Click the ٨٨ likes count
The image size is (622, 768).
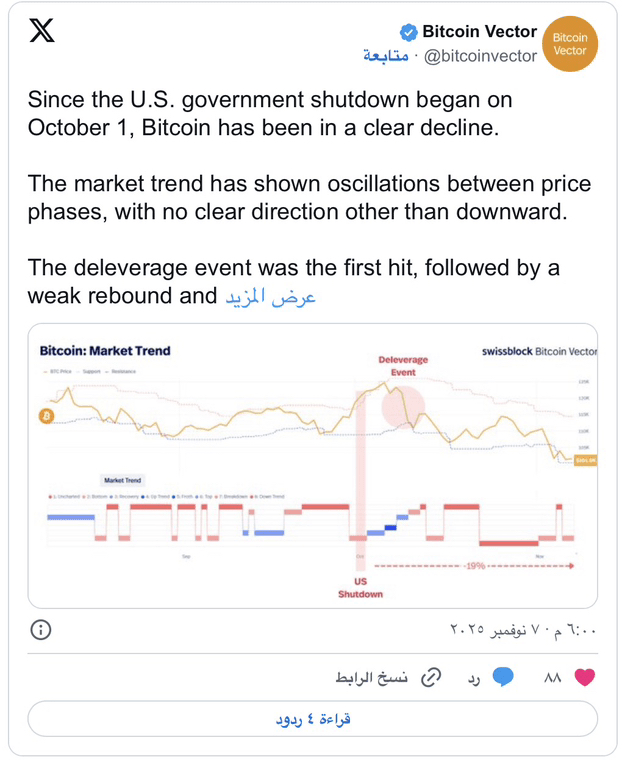click(553, 678)
